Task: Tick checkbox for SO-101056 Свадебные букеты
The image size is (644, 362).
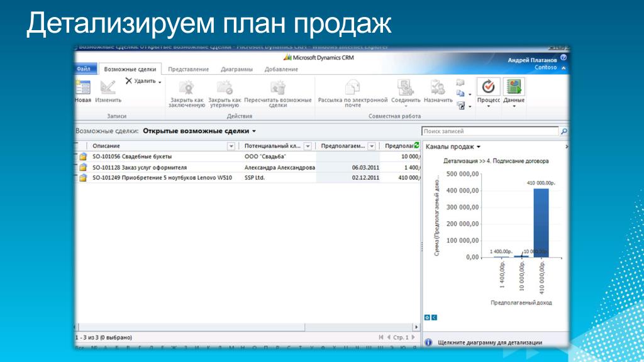Action: click(76, 156)
